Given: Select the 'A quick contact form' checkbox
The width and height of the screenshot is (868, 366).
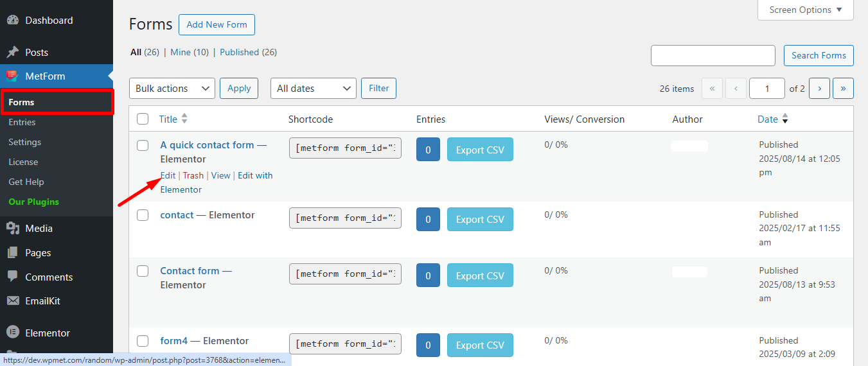Looking at the screenshot, I should [x=143, y=145].
